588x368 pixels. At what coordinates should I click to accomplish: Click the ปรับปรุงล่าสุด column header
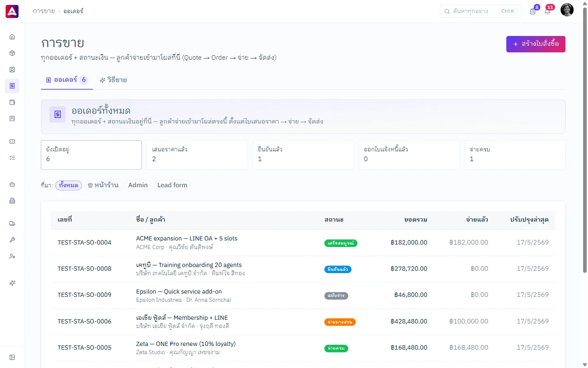529,220
